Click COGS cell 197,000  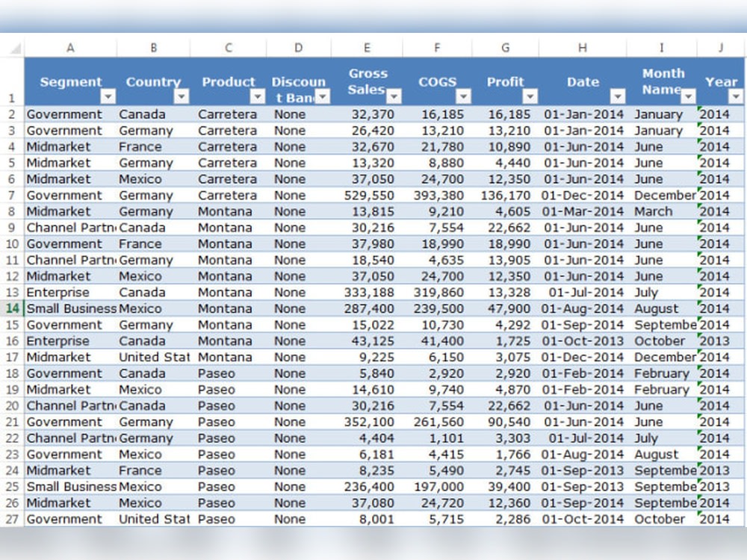[x=437, y=487]
